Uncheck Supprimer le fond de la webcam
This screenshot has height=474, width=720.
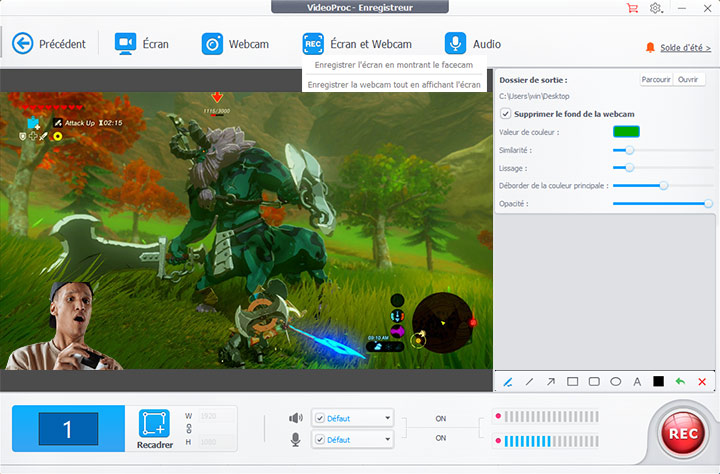click(506, 114)
